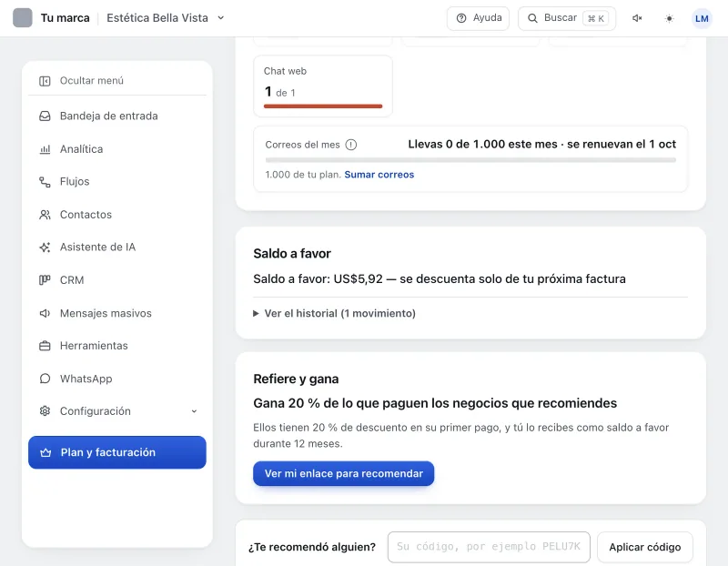
Task: Toggle the light/dark theme sun icon
Action: point(669,18)
